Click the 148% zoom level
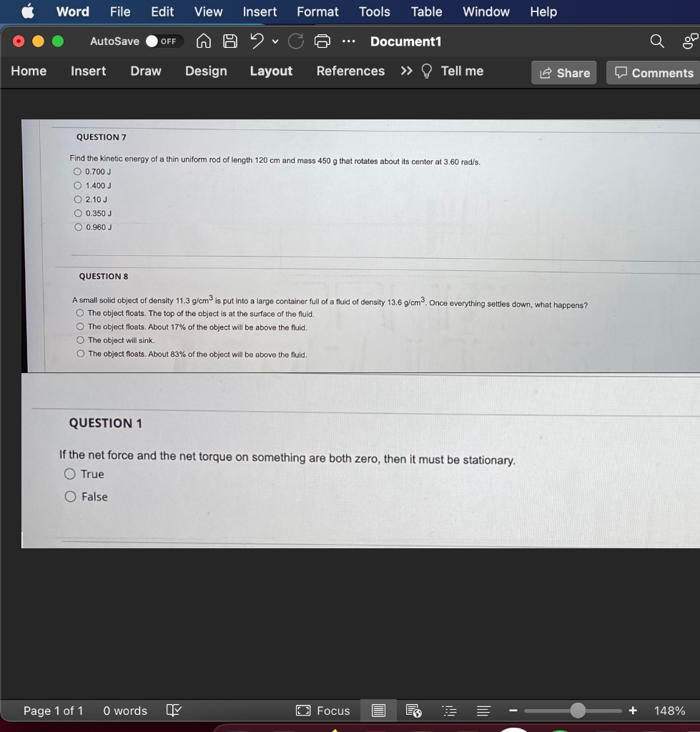The width and height of the screenshot is (700, 732). (669, 711)
